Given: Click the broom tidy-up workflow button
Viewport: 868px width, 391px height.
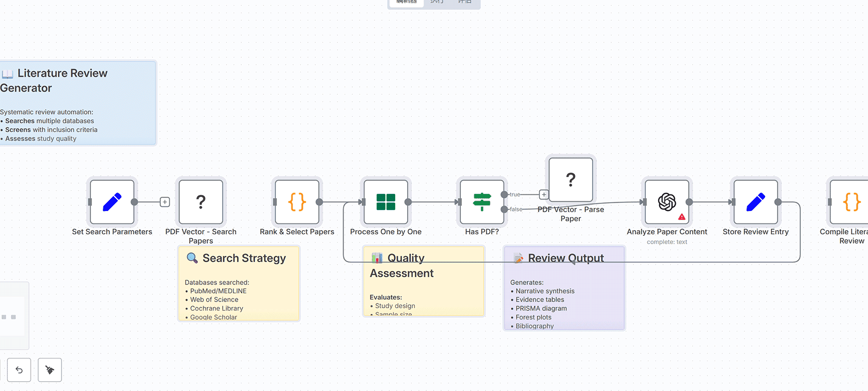Looking at the screenshot, I should tap(50, 370).
